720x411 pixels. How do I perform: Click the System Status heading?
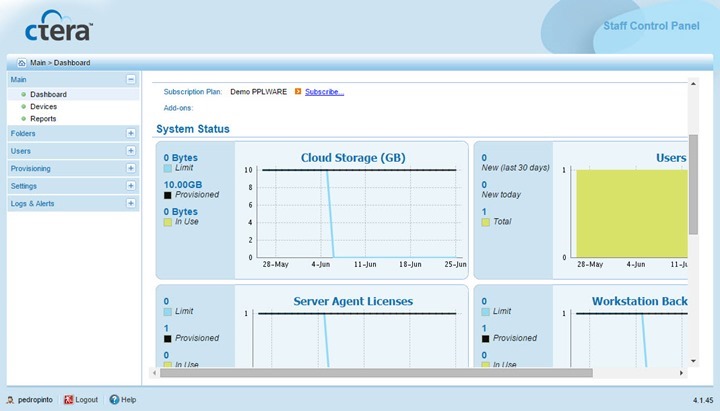point(193,129)
